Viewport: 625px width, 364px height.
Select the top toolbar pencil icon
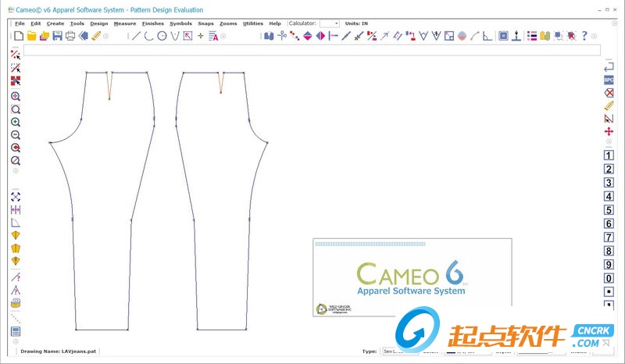pyautogui.click(x=96, y=36)
